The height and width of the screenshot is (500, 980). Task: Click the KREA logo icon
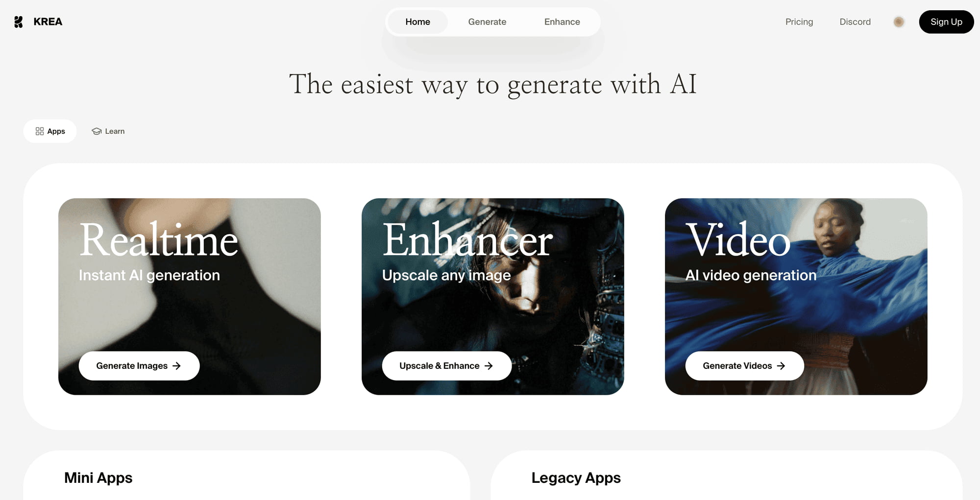19,22
